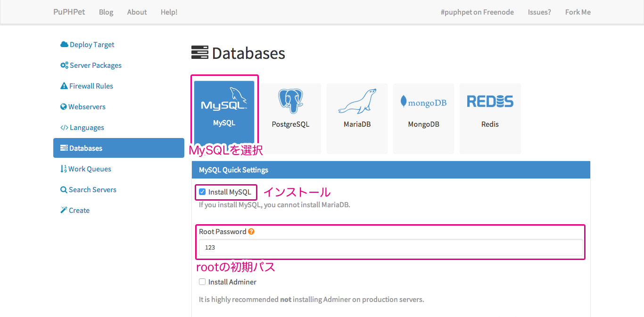Viewport: 644px width, 317px height.
Task: Click the server icon in active Databases item
Action: (x=64, y=148)
